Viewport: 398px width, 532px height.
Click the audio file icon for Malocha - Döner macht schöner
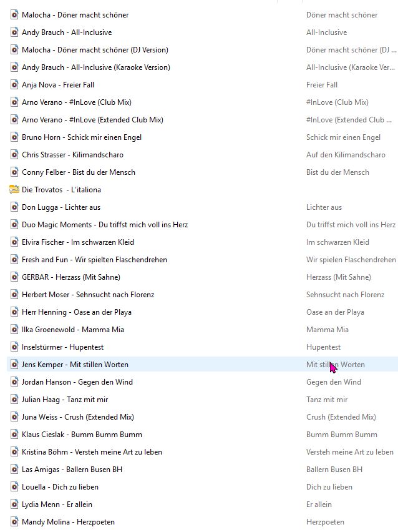pos(14,14)
